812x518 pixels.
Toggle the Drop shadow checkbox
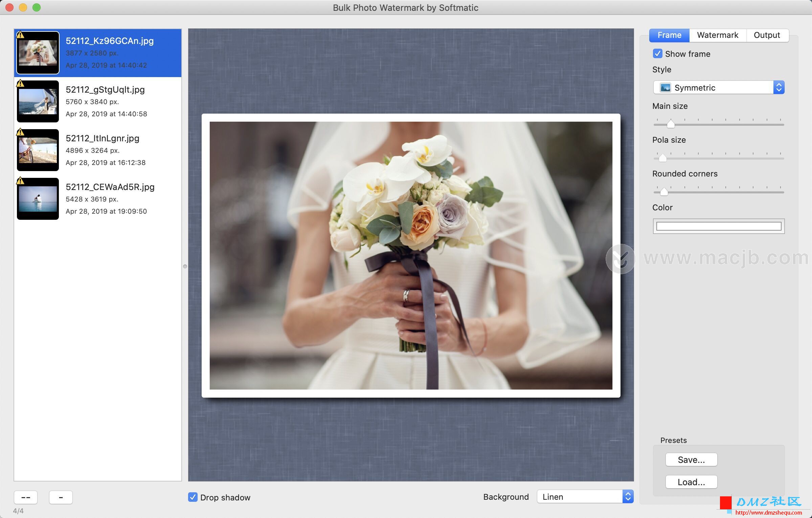point(193,497)
